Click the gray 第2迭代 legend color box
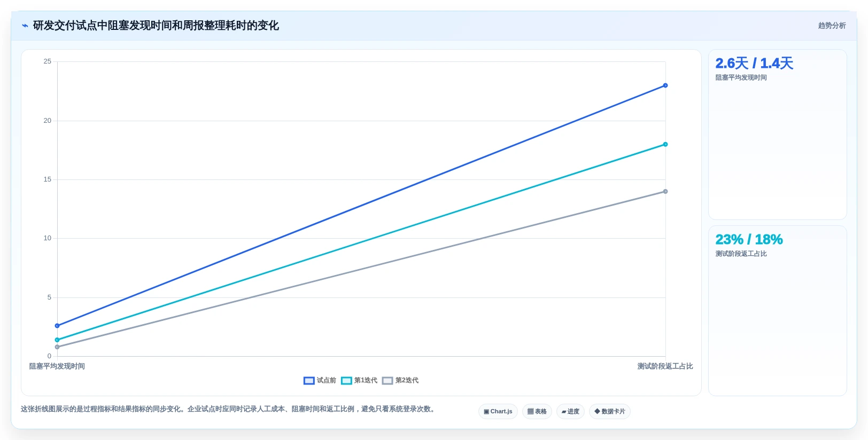 (x=387, y=381)
